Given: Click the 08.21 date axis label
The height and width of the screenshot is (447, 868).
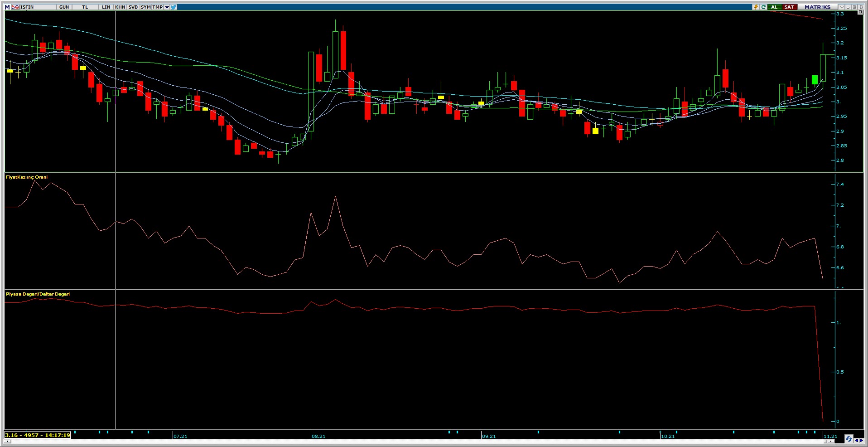Looking at the screenshot, I should click(x=318, y=436).
